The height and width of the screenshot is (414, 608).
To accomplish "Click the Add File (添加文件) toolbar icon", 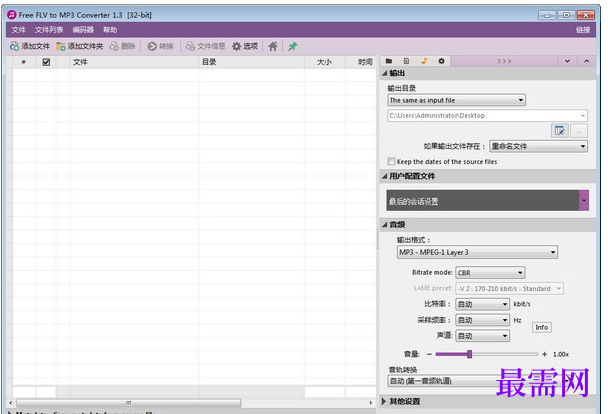I will pos(14,47).
